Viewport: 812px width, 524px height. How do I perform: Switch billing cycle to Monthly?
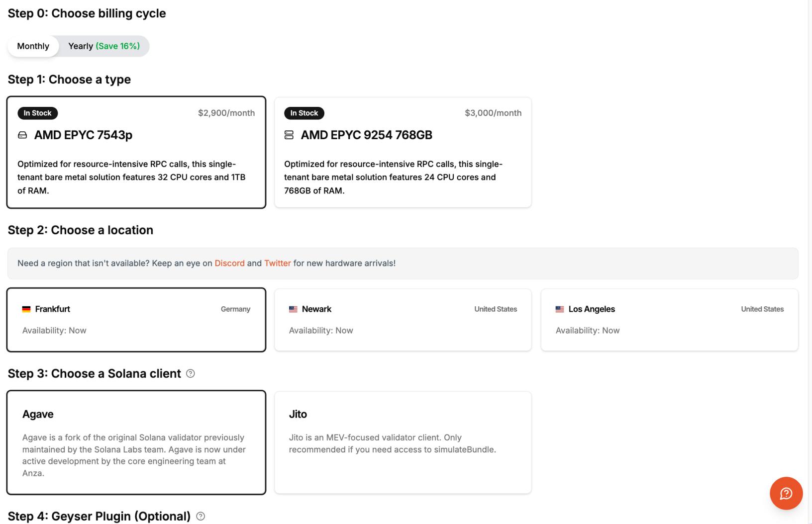(x=33, y=46)
